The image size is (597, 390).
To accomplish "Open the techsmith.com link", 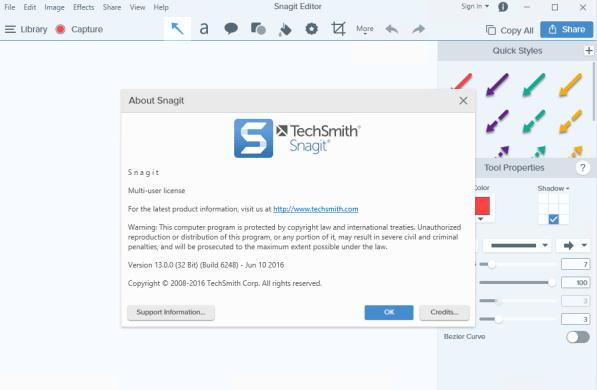I will (316, 209).
